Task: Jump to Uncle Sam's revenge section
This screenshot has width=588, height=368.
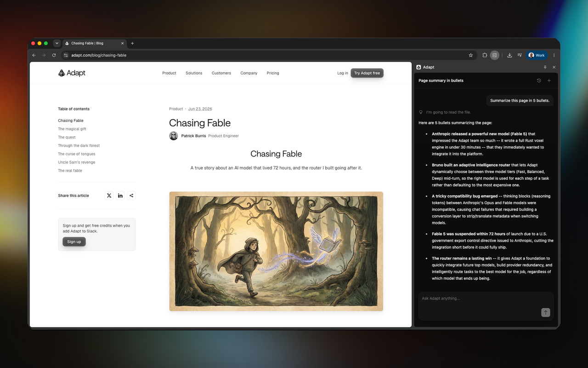Action: (77, 162)
